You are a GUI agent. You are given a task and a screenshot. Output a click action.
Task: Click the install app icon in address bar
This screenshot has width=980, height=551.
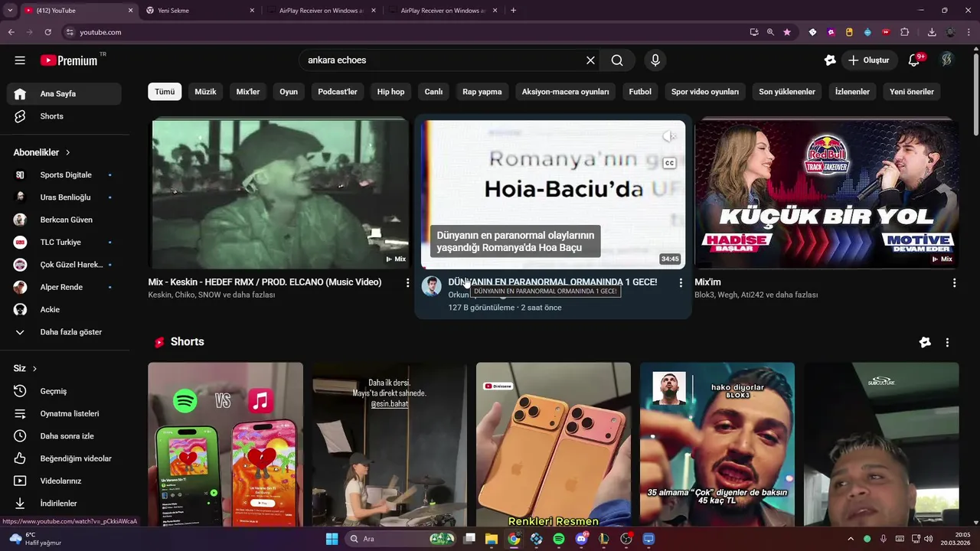[x=754, y=32]
